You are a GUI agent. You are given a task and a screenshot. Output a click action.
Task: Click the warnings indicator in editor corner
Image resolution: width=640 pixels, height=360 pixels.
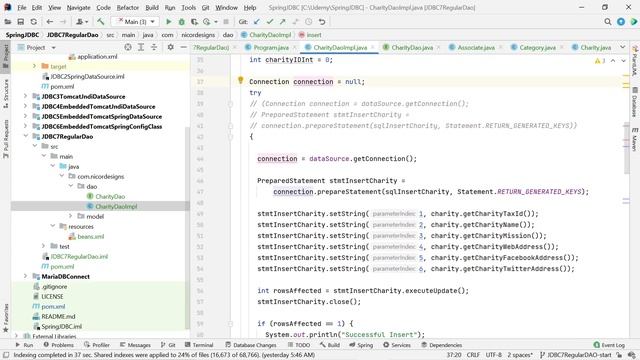pos(600,61)
